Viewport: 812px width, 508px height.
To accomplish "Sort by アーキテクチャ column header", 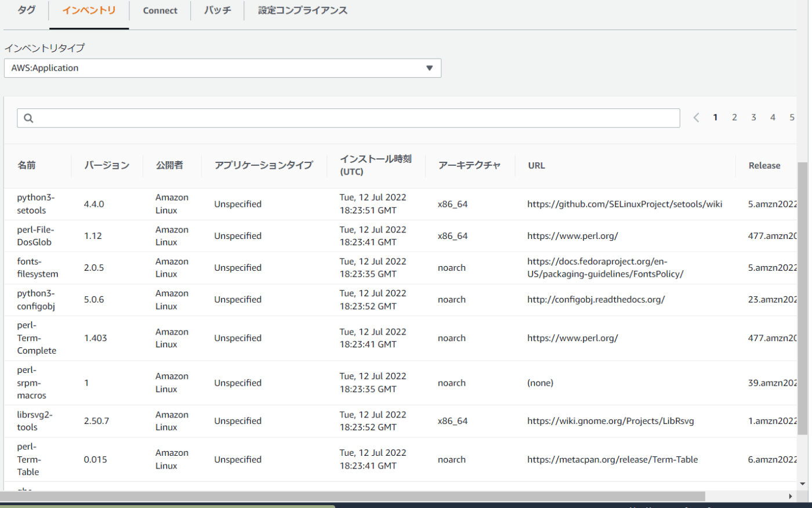I will (x=469, y=165).
